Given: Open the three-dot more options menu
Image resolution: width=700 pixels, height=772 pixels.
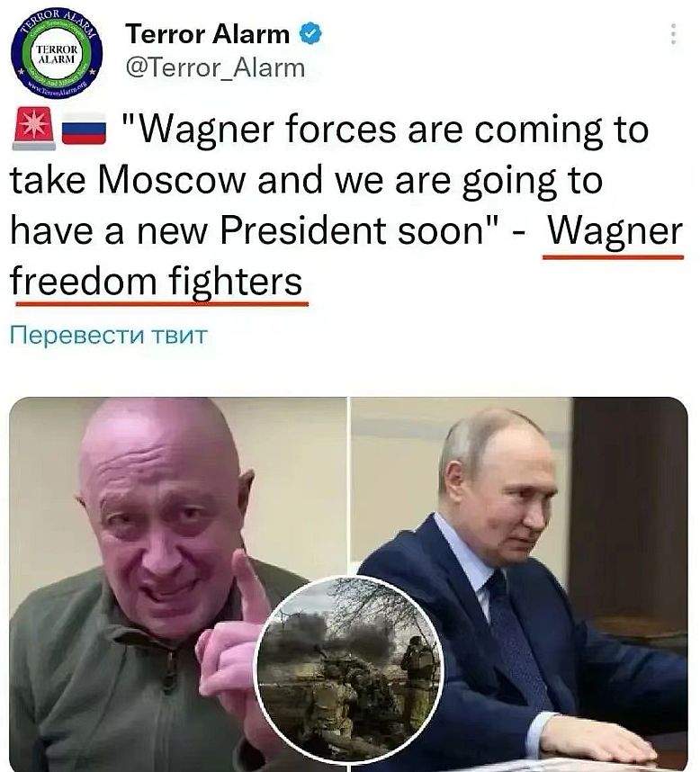Looking at the screenshot, I should pyautogui.click(x=673, y=34).
